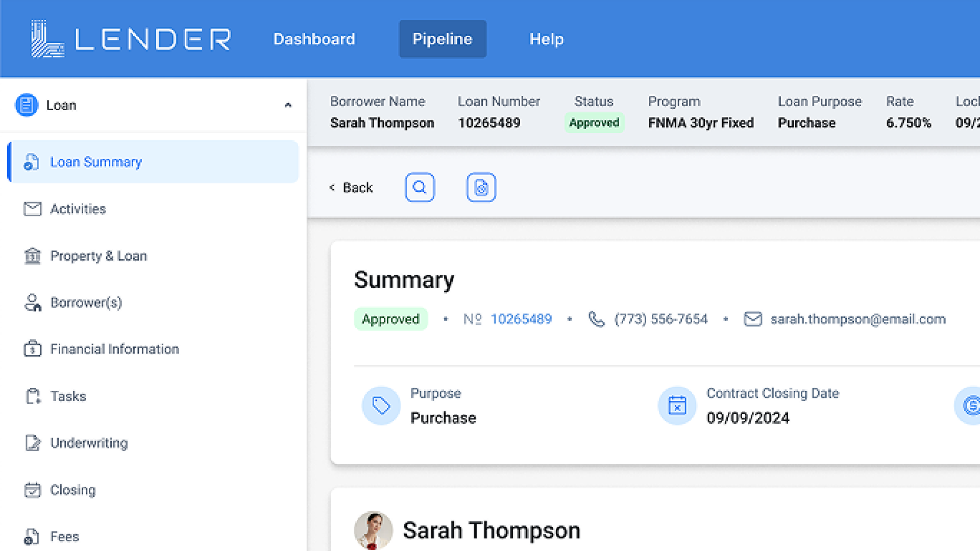This screenshot has width=980, height=551.
Task: Click the phone number (773) 556-7654
Action: pyautogui.click(x=661, y=319)
